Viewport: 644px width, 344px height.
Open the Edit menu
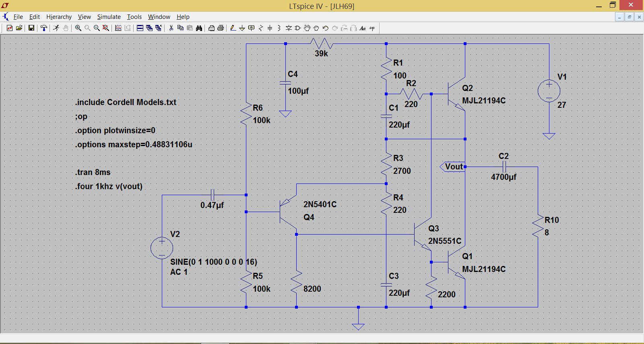click(x=35, y=17)
